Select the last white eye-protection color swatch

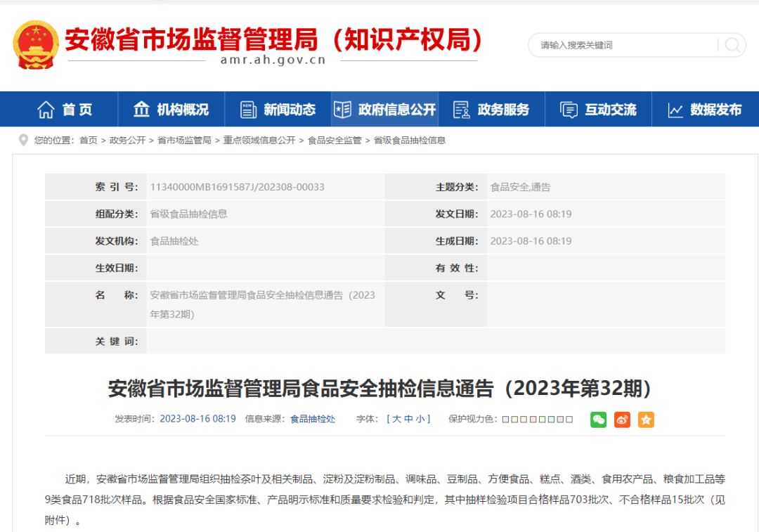(569, 420)
